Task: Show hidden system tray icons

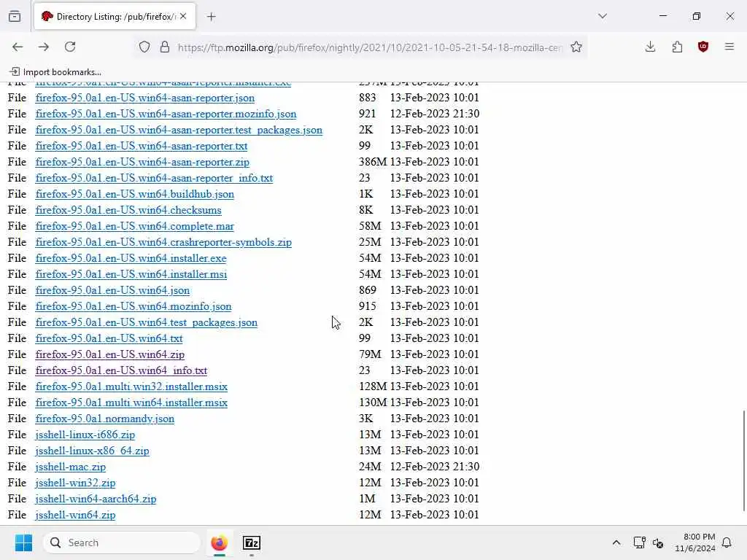Action: (x=616, y=542)
